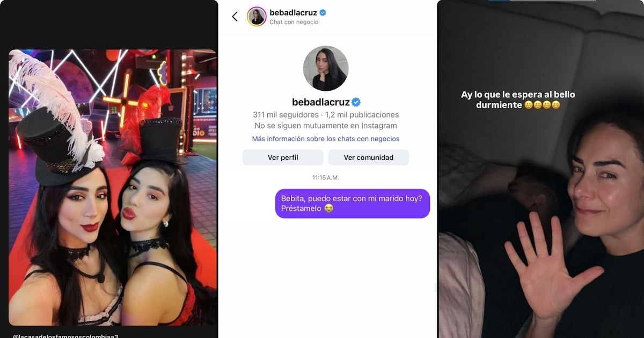Screen dimensions: 644x338
Task: Click the Chat con negocio subtitle
Action: click(294, 23)
